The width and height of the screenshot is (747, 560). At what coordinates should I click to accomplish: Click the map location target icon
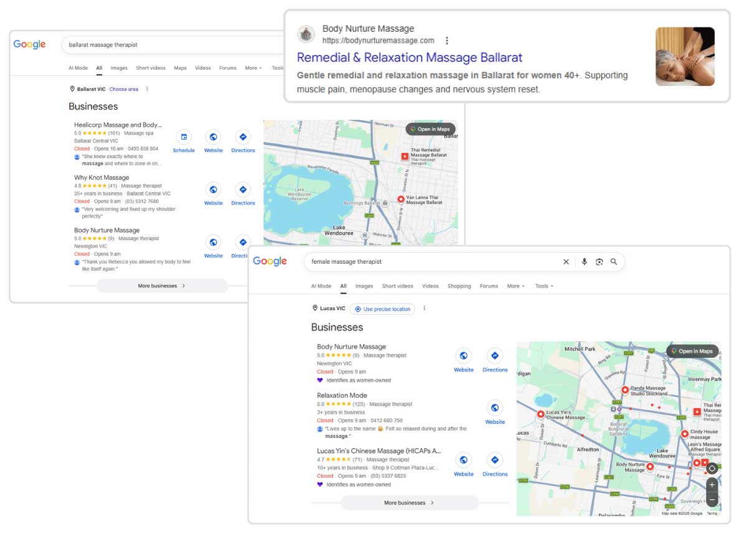pos(712,468)
